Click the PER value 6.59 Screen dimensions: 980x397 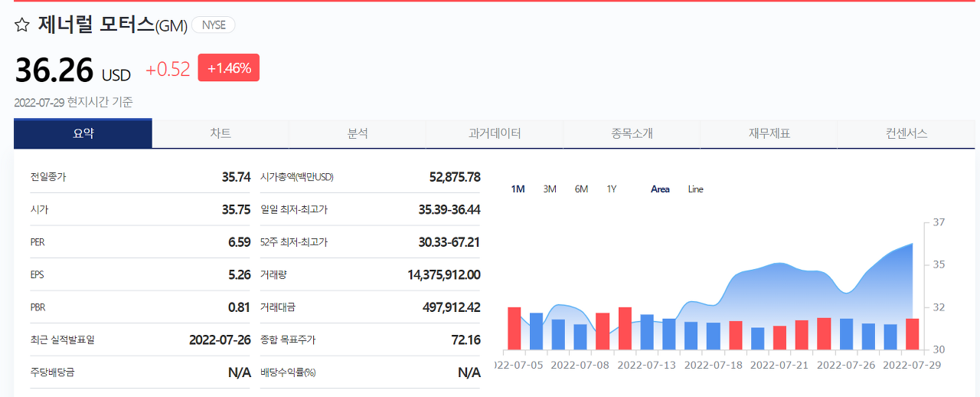coord(240,242)
